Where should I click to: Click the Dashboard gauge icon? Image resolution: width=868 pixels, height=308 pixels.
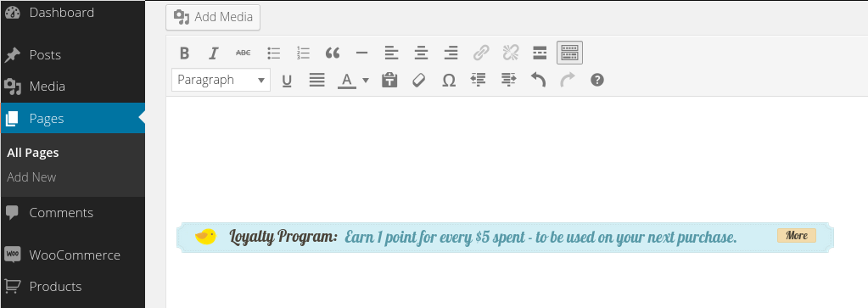pyautogui.click(x=12, y=13)
